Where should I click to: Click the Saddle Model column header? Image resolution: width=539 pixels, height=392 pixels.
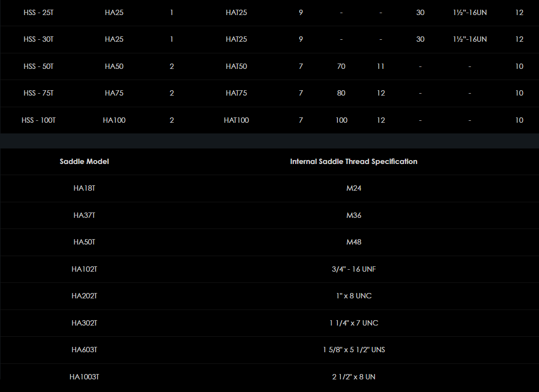(84, 162)
